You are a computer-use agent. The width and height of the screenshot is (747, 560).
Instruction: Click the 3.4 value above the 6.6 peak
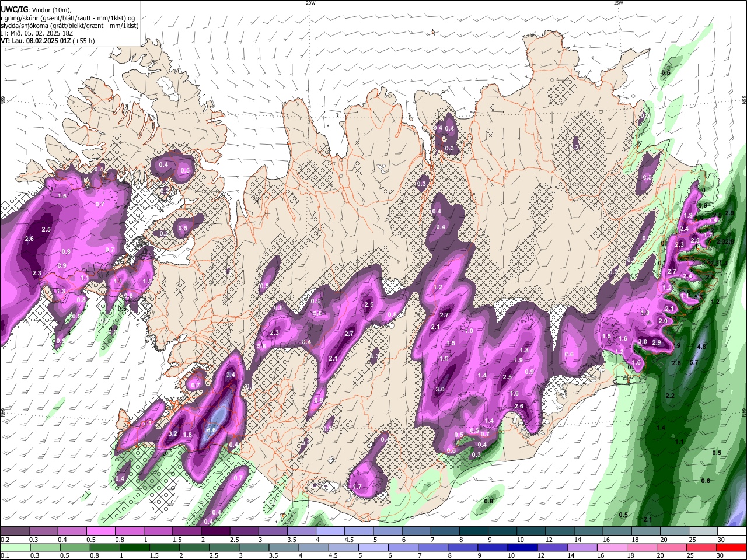[230, 374]
